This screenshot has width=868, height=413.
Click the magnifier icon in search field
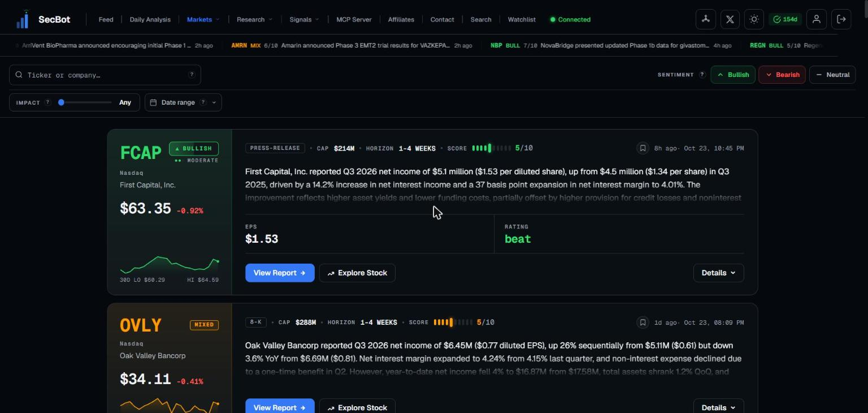pyautogui.click(x=19, y=75)
